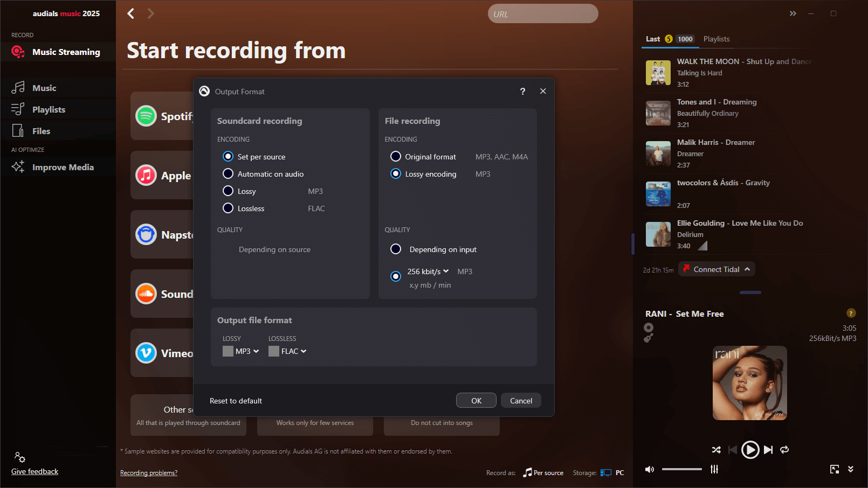Open Improve Media in the sidebar
The width and height of the screenshot is (868, 488).
[x=63, y=168]
